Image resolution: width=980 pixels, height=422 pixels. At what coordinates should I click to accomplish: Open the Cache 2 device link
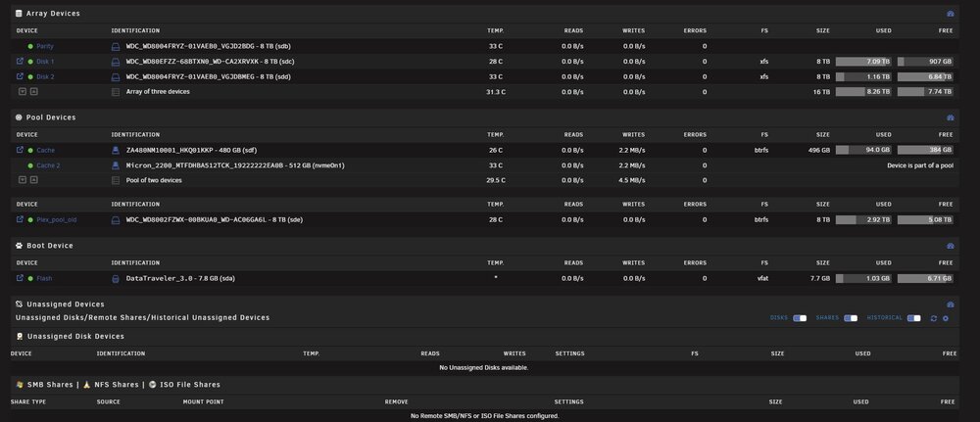tap(48, 165)
